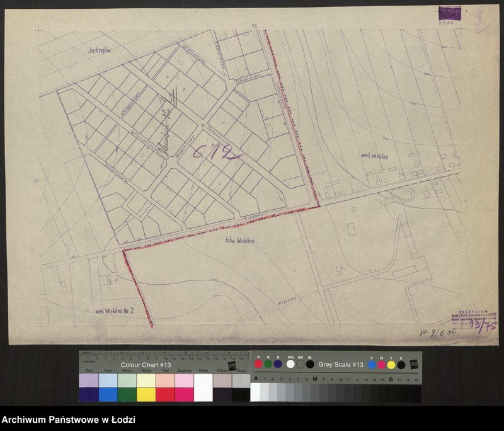Click the "Archiwum Państwowe w Łodzi" caption

(x=69, y=420)
